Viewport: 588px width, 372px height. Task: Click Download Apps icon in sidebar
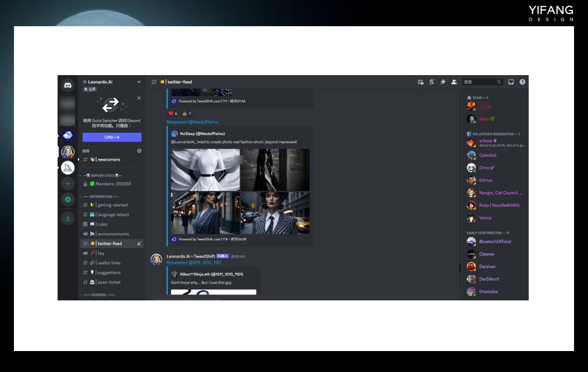pos(67,218)
